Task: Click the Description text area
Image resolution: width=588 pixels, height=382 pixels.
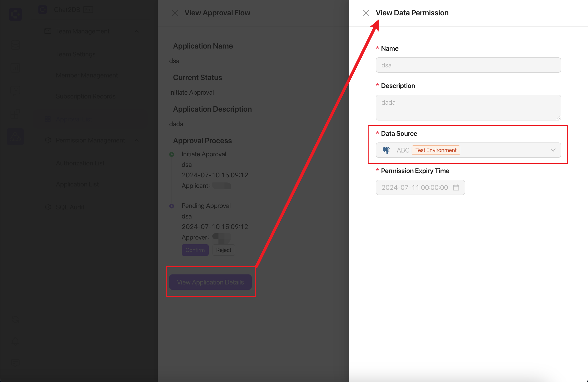Action: pyautogui.click(x=468, y=108)
